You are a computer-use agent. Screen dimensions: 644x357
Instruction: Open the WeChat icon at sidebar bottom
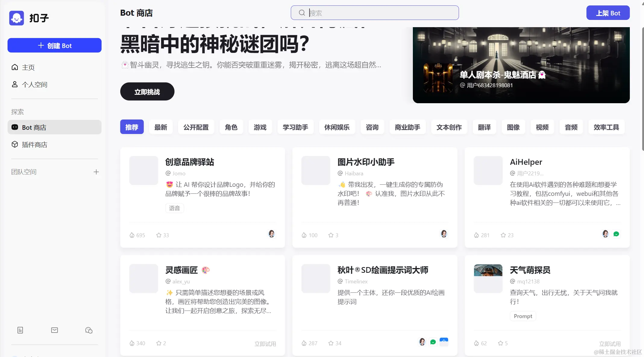click(89, 330)
